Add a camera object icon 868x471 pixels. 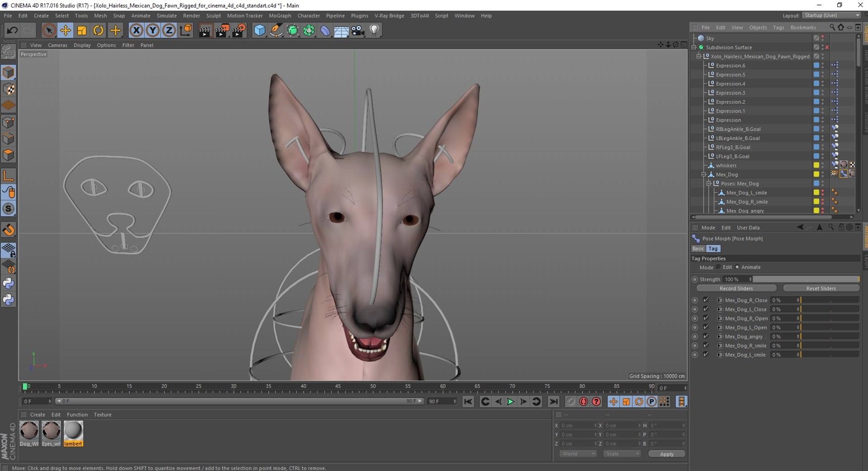[x=358, y=30]
